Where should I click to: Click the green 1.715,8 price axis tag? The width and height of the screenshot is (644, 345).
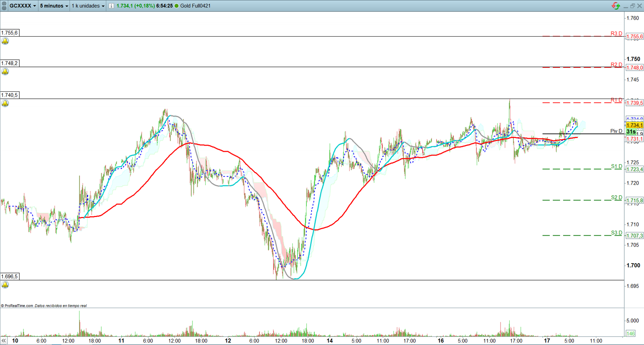point(635,200)
